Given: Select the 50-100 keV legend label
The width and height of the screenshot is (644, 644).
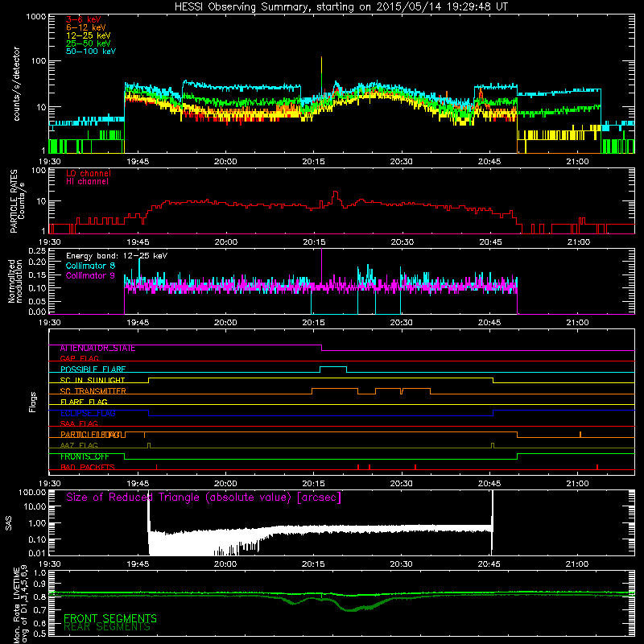Looking at the screenshot, I should 91,52.
